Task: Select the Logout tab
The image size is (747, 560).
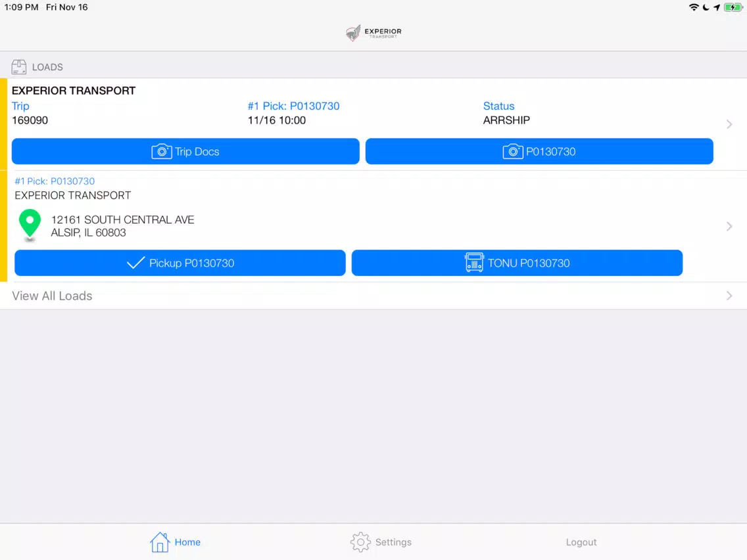Action: 581,542
